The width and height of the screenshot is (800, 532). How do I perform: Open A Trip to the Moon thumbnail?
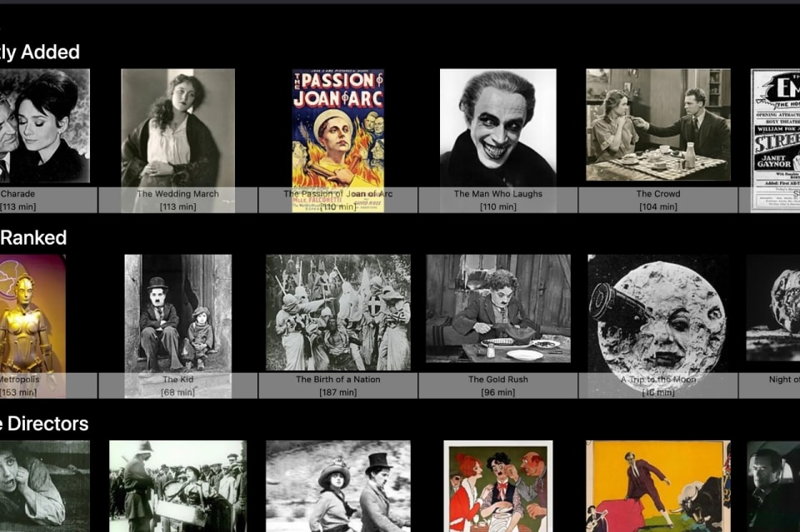click(x=657, y=313)
